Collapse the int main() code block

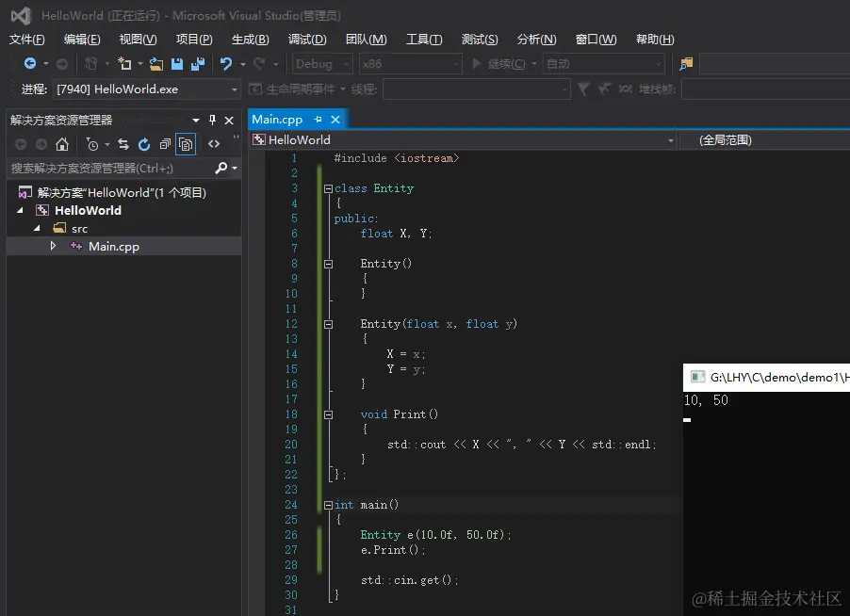(x=328, y=505)
